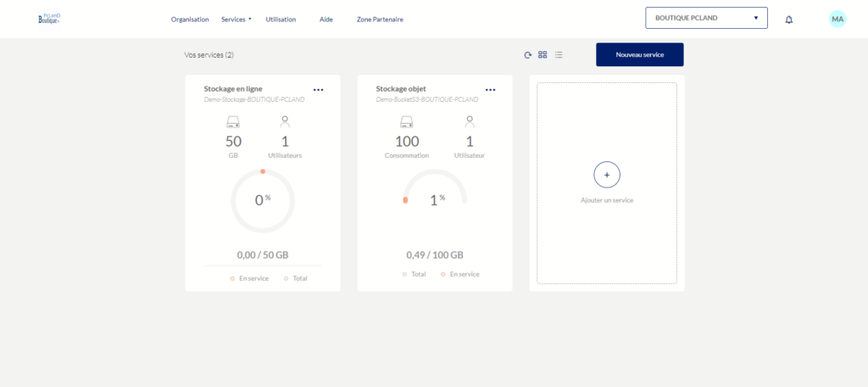Navigate to Zone Partenaire
This screenshot has width=868, height=387.
tap(380, 19)
